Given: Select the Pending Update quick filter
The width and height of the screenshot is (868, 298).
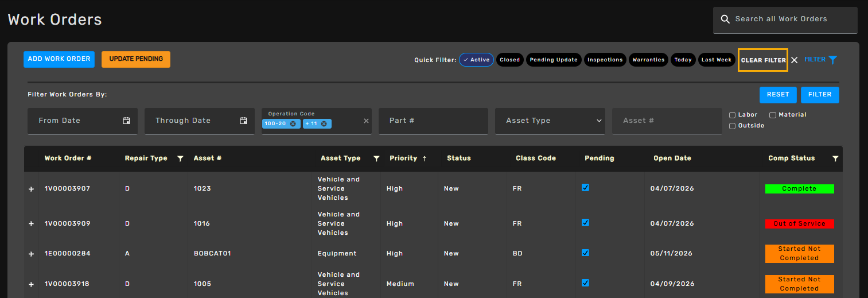Looking at the screenshot, I should point(554,60).
